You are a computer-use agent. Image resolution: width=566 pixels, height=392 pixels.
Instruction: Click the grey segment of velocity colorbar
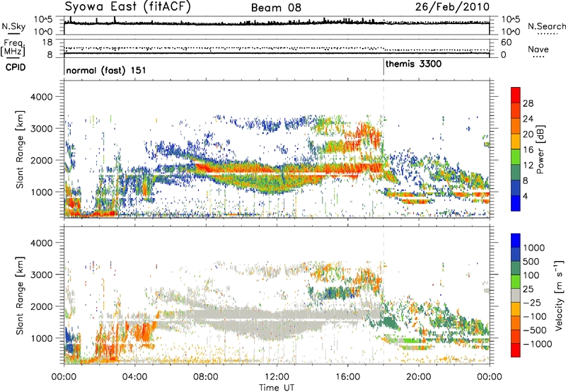pos(516,295)
